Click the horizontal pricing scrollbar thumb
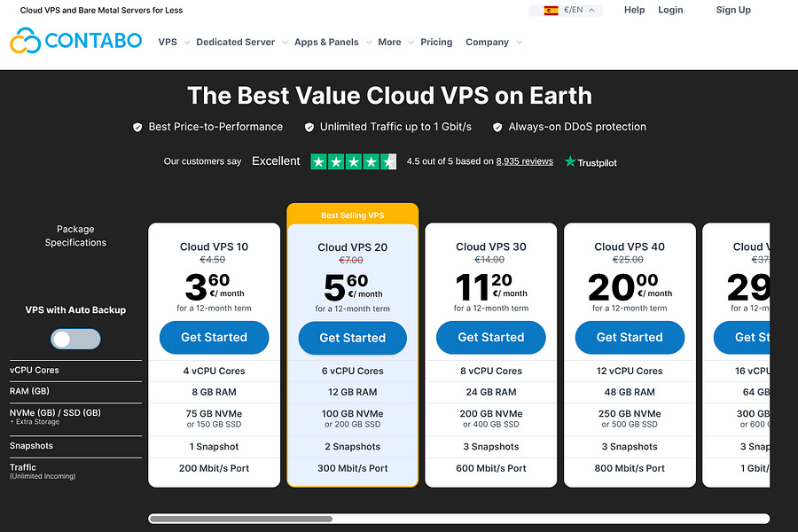The height and width of the screenshot is (532, 798). [240, 519]
